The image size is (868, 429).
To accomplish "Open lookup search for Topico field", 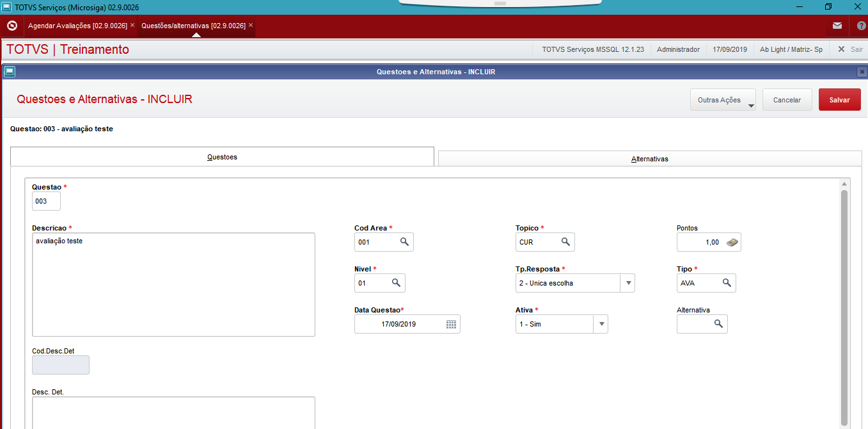I will point(565,242).
